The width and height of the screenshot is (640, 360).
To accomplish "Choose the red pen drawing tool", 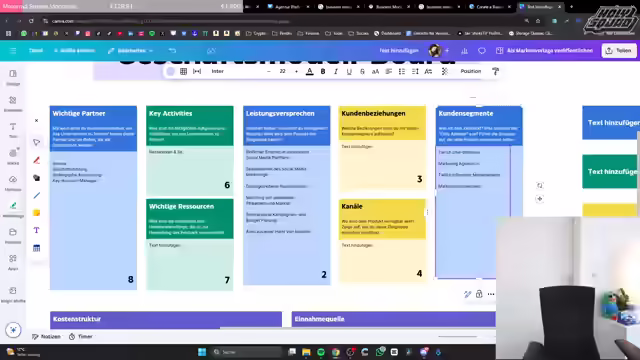I will tap(36, 160).
